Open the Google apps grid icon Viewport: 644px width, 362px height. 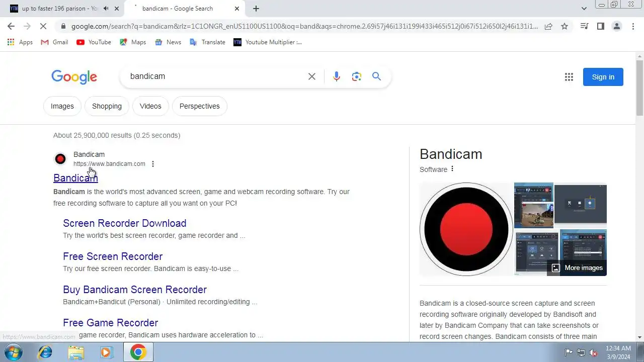pyautogui.click(x=569, y=77)
